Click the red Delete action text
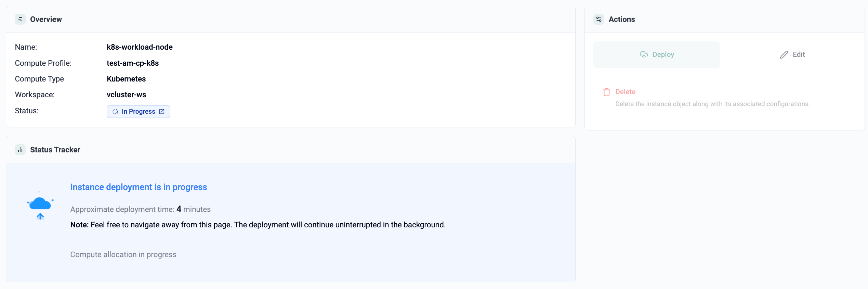Image resolution: width=868 pixels, height=289 pixels. pyautogui.click(x=625, y=92)
